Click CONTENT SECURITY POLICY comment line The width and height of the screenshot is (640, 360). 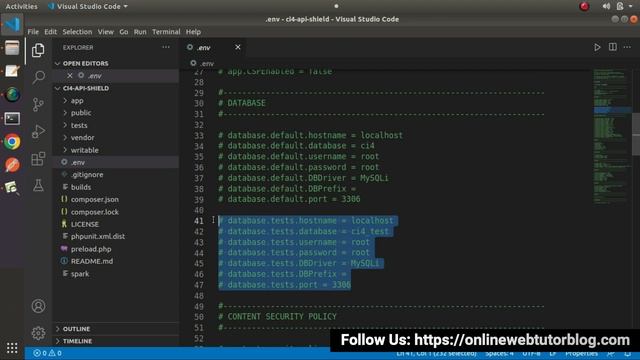click(x=277, y=317)
